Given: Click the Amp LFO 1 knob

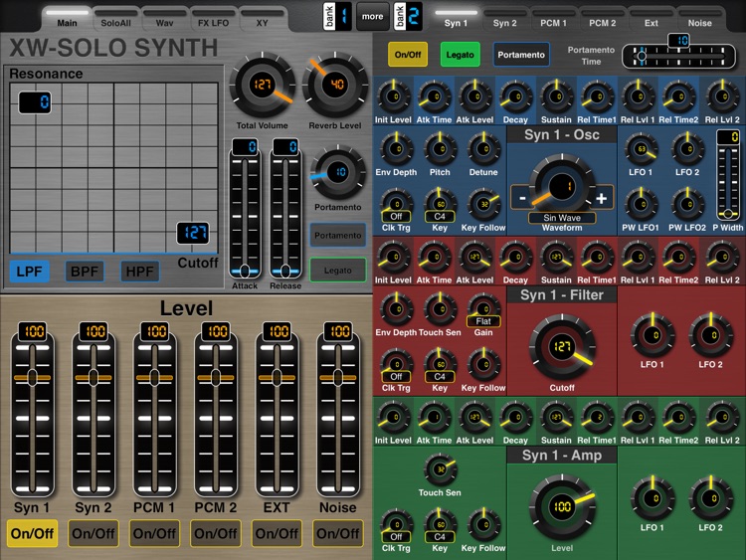Looking at the screenshot, I should [x=653, y=498].
